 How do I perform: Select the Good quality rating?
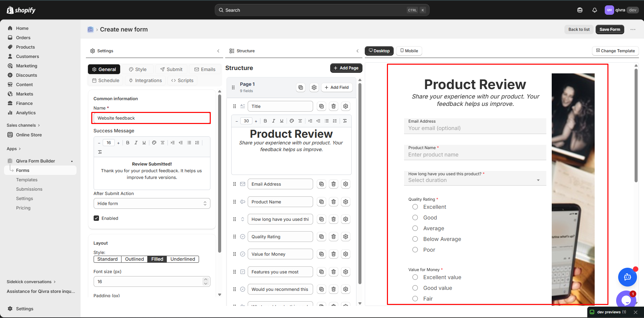coord(415,218)
